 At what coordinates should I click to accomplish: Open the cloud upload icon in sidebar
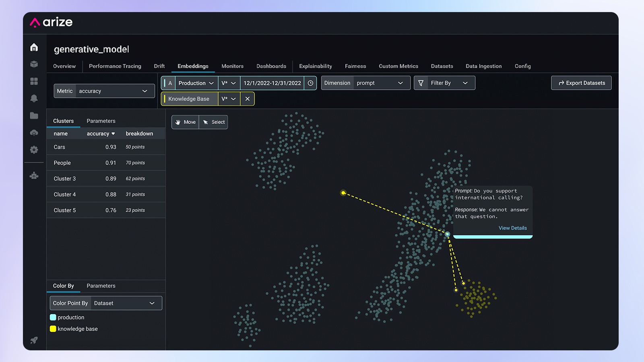pos(34,132)
